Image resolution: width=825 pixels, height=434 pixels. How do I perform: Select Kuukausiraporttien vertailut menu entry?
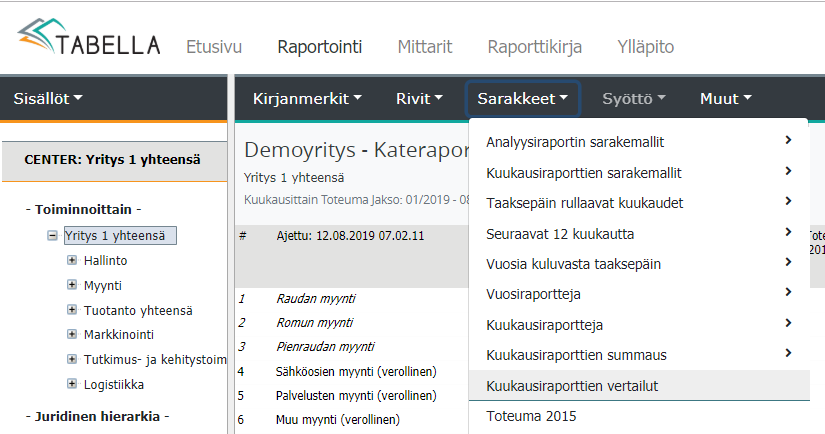tap(572, 385)
